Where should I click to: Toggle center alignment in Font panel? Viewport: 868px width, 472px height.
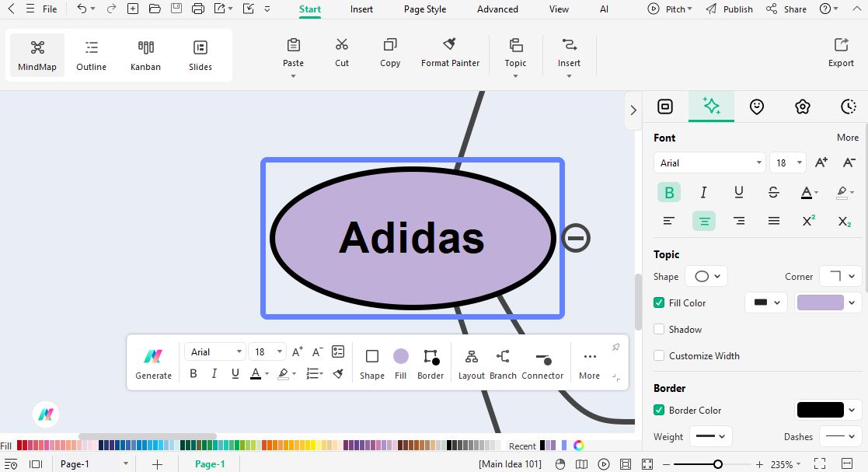coord(703,221)
